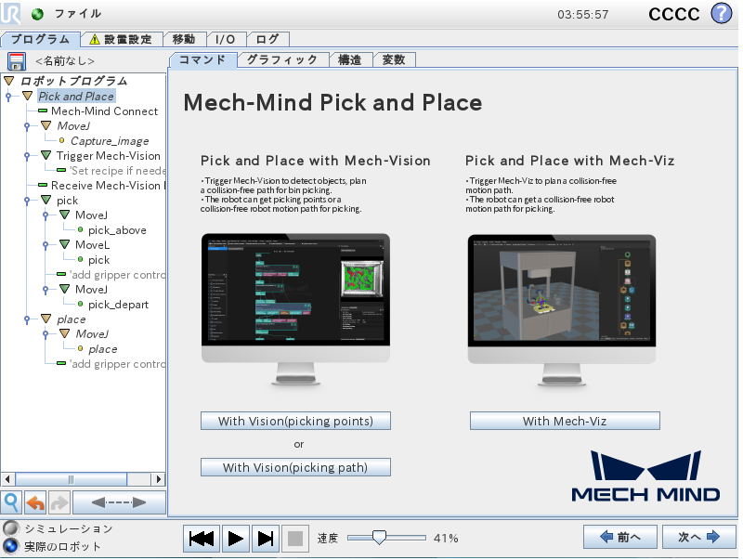Click the 前へ previous button
Viewport: 743px width, 560px height.
[619, 538]
